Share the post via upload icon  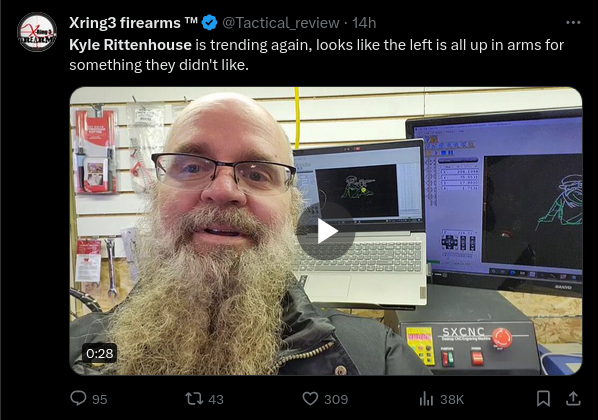573,399
